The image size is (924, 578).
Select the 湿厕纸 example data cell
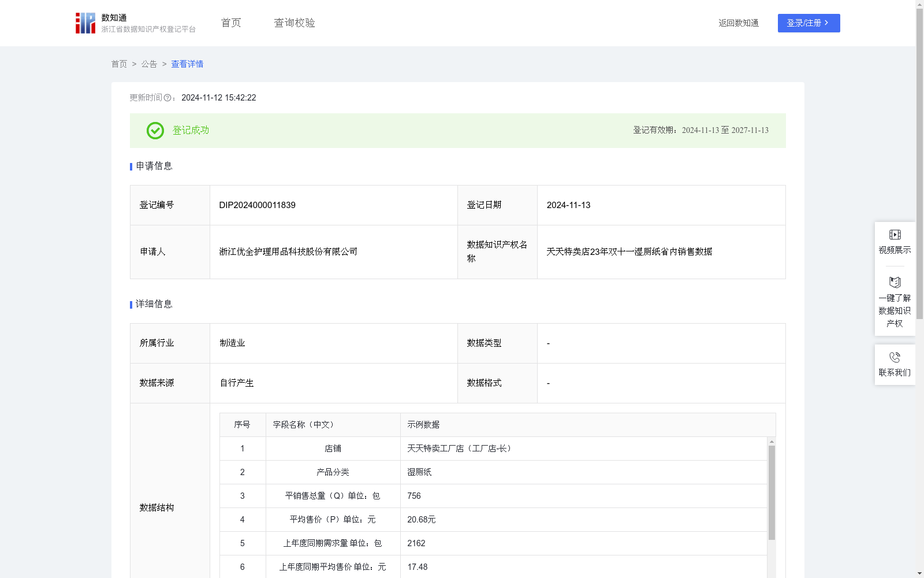coord(420,472)
